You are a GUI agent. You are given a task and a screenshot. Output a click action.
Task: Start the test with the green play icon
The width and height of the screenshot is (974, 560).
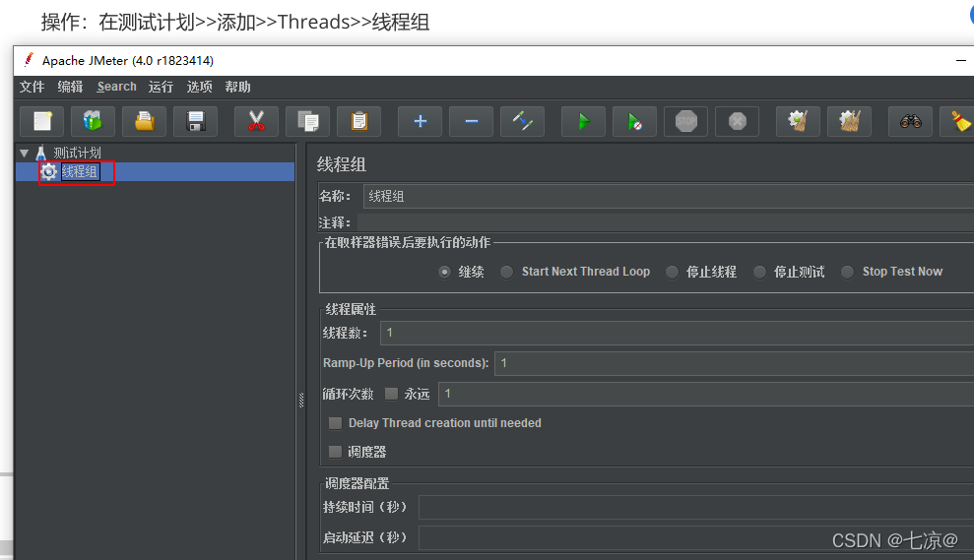(583, 121)
